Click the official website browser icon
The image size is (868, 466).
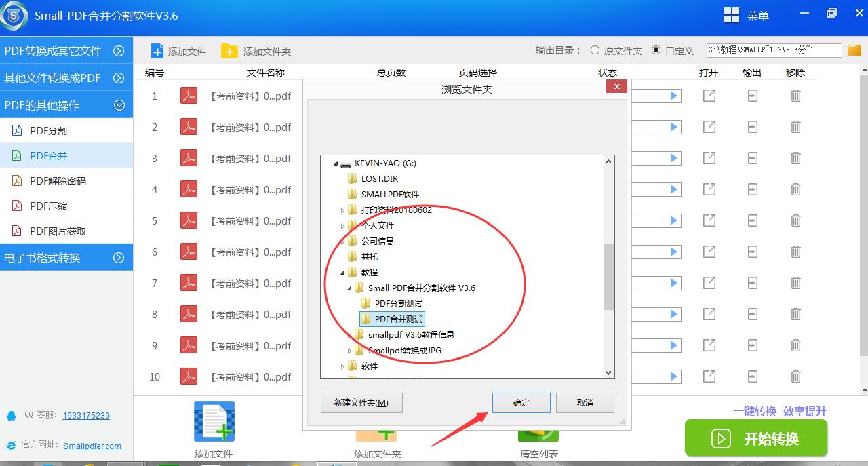pos(11,445)
